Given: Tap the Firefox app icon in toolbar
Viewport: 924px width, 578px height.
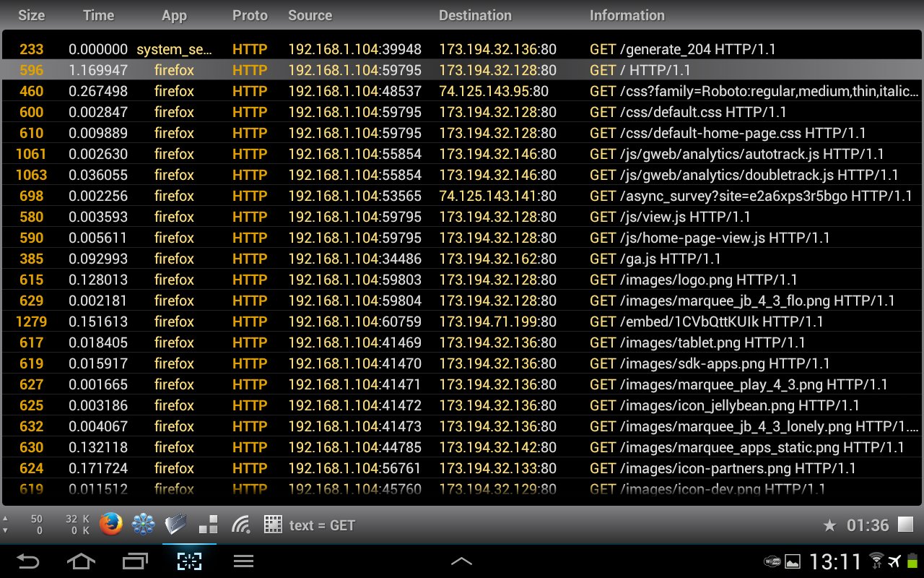Looking at the screenshot, I should tap(111, 525).
